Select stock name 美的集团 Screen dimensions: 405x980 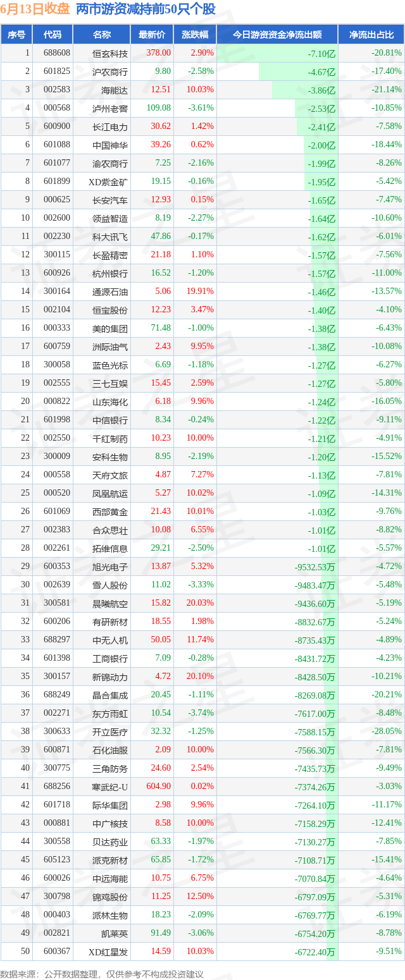click(x=110, y=328)
